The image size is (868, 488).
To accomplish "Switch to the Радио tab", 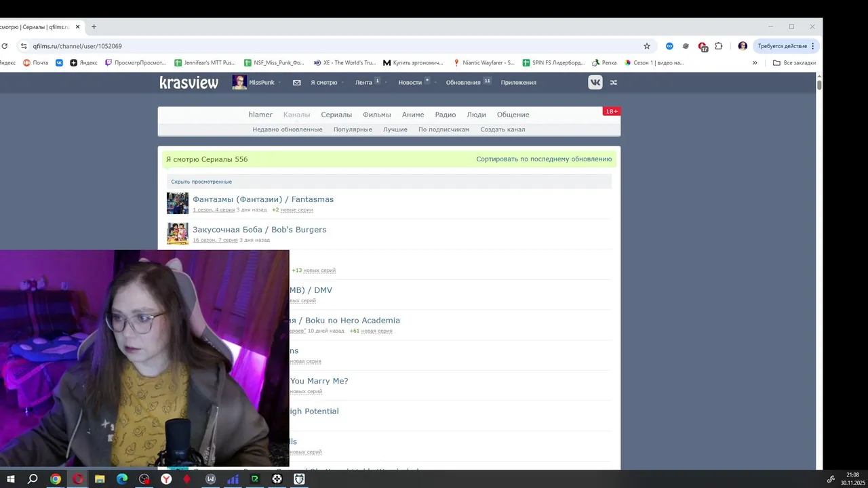I will [x=446, y=115].
